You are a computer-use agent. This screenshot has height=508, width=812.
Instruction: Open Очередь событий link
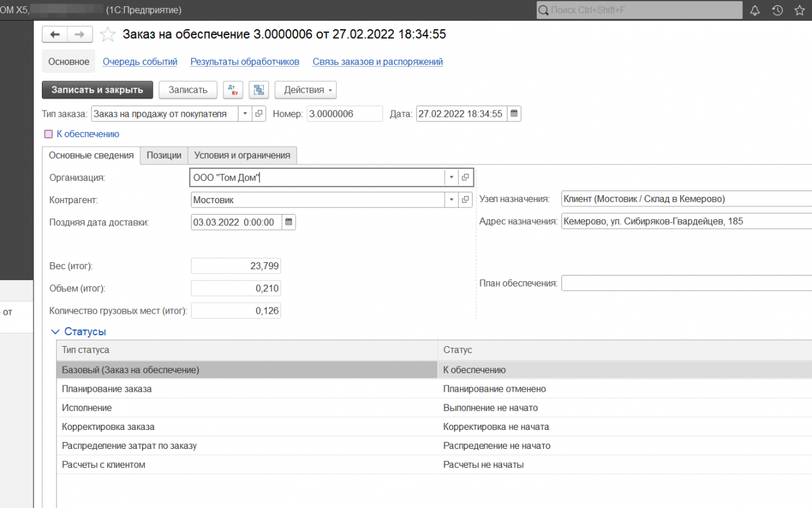click(x=140, y=62)
